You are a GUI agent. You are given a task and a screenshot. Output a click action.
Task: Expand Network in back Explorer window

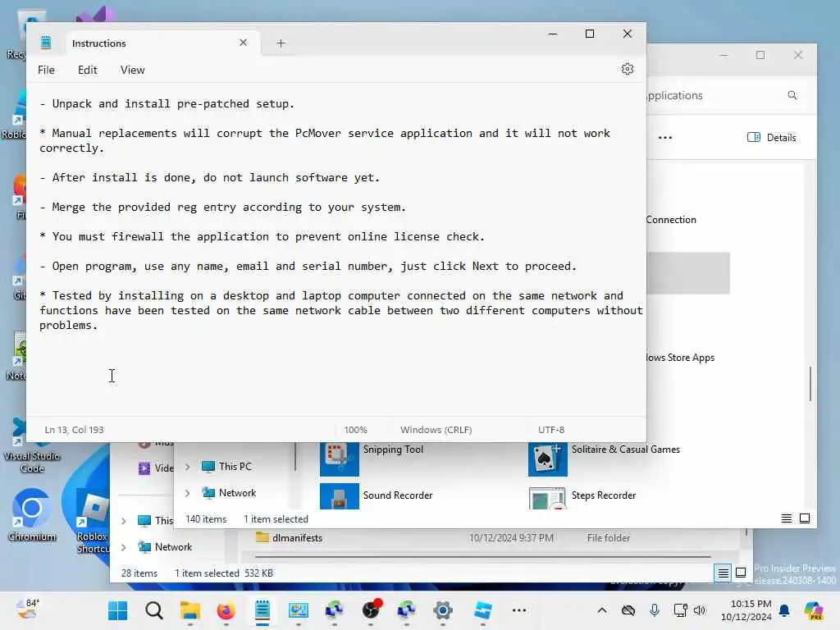pyautogui.click(x=124, y=547)
